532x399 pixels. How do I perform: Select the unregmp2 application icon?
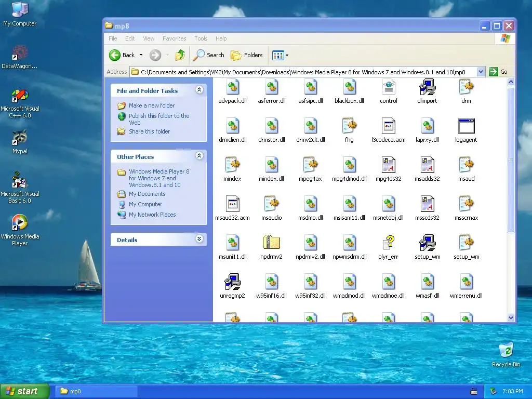coord(232,282)
